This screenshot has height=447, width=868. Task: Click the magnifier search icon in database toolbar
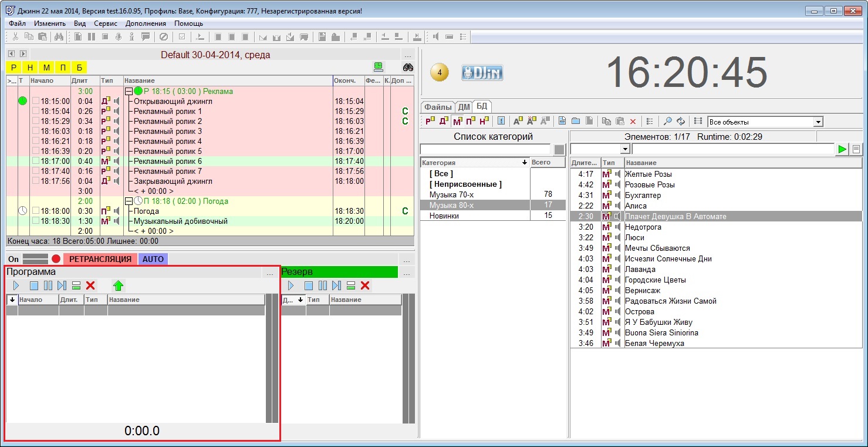tap(667, 121)
